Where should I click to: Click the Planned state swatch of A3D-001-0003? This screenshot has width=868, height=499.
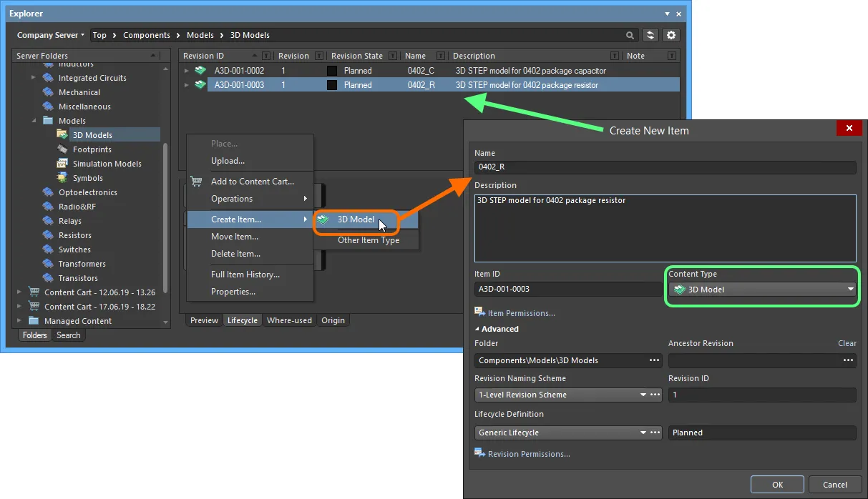coord(332,85)
